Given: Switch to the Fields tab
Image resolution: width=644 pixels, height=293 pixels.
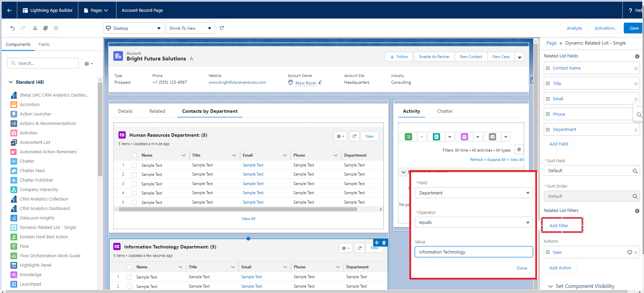Looking at the screenshot, I should pos(44,45).
